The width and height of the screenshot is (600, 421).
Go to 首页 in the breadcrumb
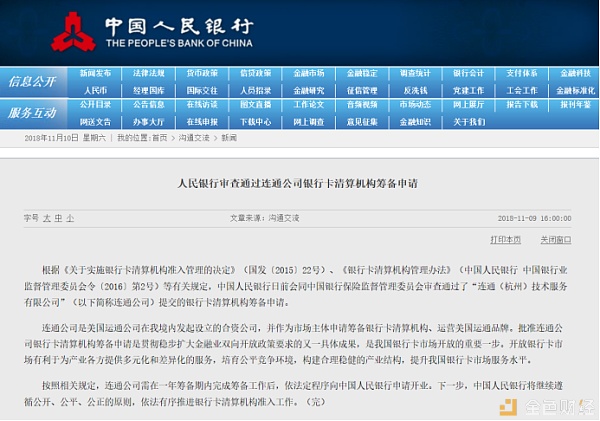point(160,138)
